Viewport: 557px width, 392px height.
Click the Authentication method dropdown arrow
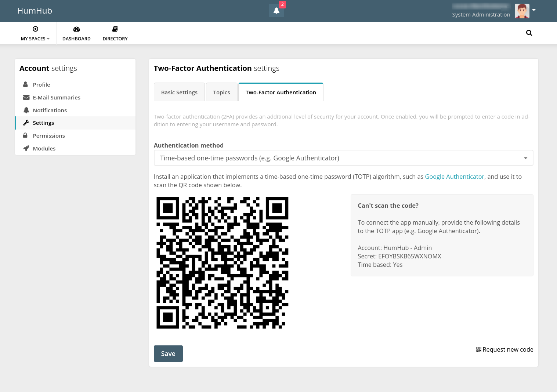525,158
